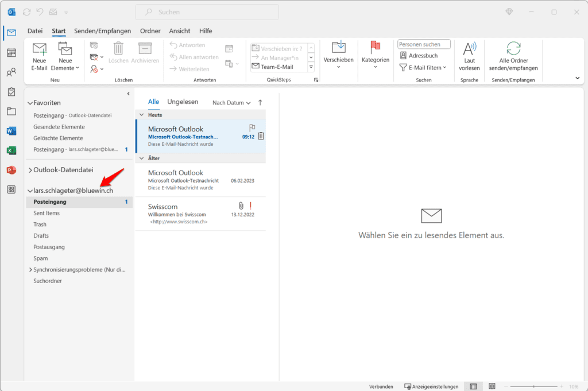The height and width of the screenshot is (391, 588).
Task: Click the Personen suchen field
Action: pyautogui.click(x=424, y=44)
